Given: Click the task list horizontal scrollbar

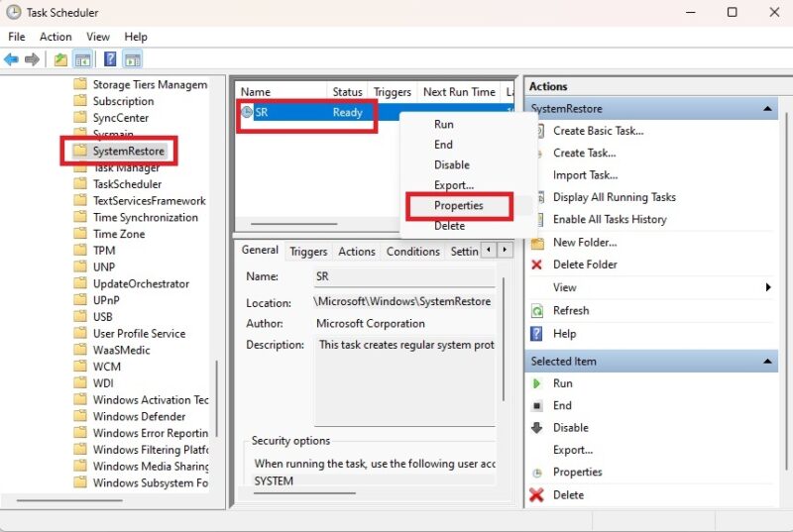Looking at the screenshot, I should 293,223.
